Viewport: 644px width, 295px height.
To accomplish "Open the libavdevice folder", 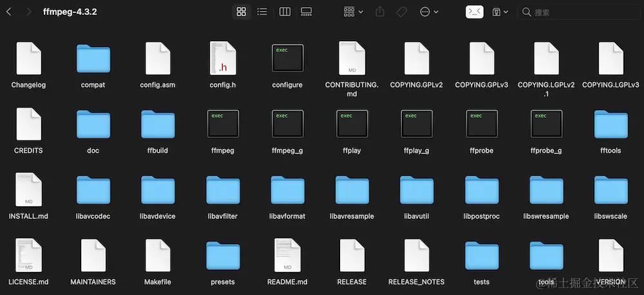I will pos(158,190).
